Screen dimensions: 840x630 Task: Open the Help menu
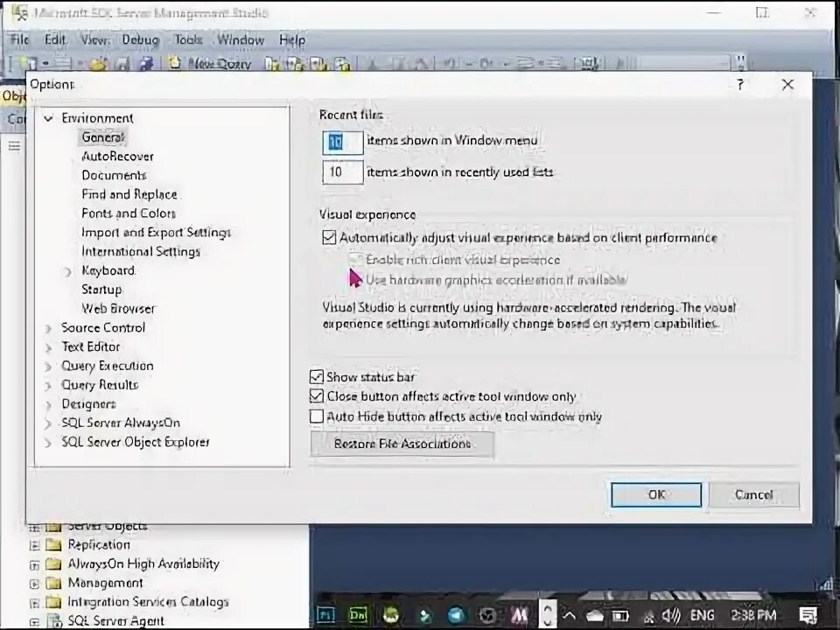[x=292, y=39]
